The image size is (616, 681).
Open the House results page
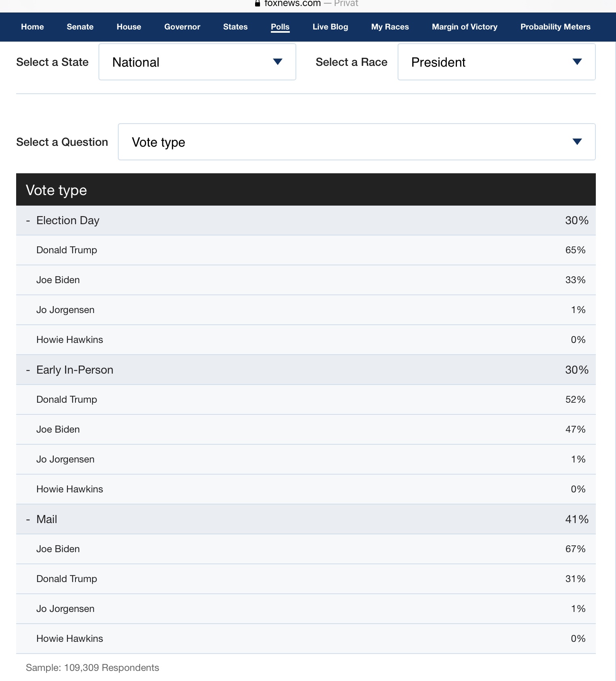(129, 27)
